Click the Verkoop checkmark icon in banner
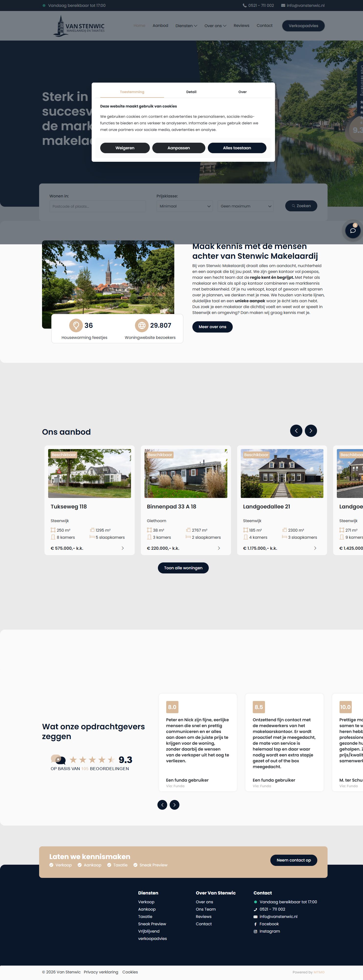Image resolution: width=363 pixels, height=980 pixels. point(51,865)
